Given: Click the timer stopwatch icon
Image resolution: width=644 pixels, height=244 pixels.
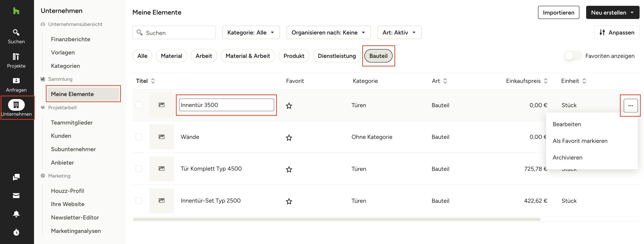Looking at the screenshot, I should (16, 232).
